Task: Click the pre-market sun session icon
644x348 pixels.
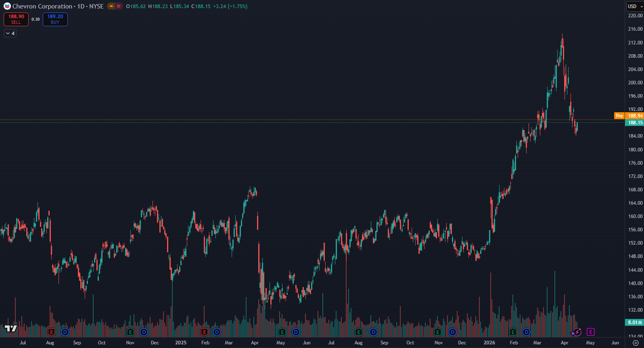Action: click(x=111, y=6)
